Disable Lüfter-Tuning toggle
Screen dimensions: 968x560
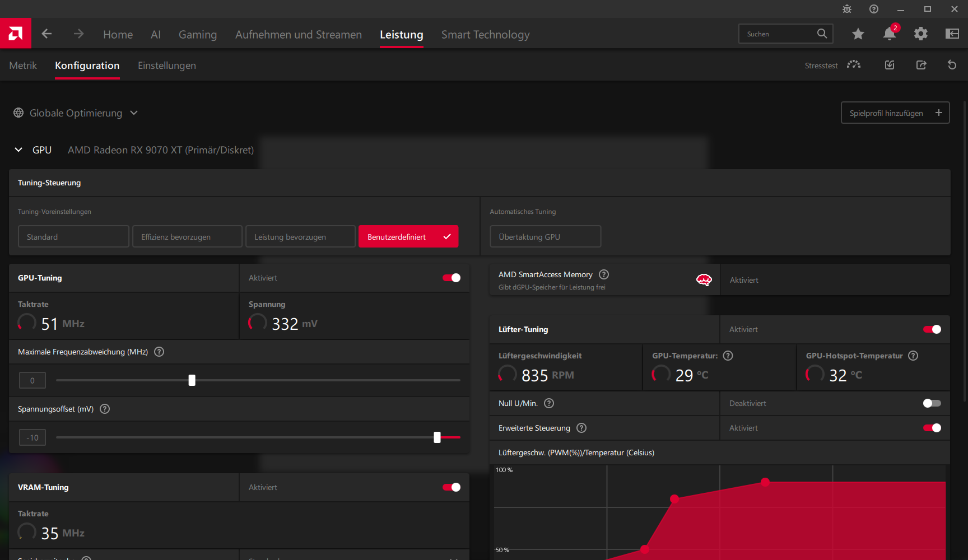932,329
